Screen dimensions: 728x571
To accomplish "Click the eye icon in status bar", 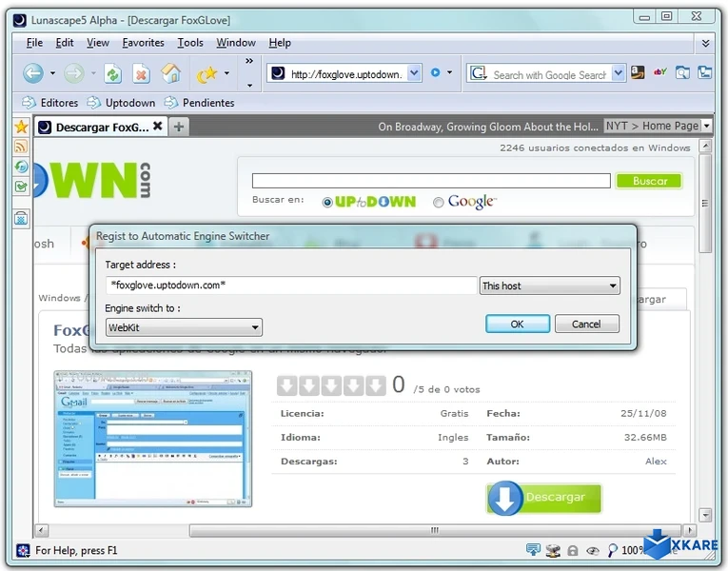I will point(593,551).
